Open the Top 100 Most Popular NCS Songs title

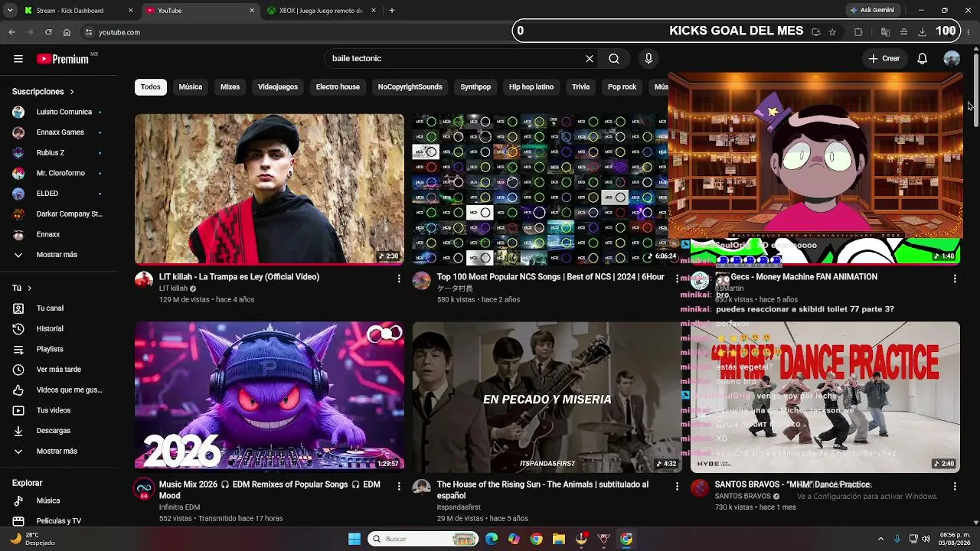pyautogui.click(x=550, y=277)
